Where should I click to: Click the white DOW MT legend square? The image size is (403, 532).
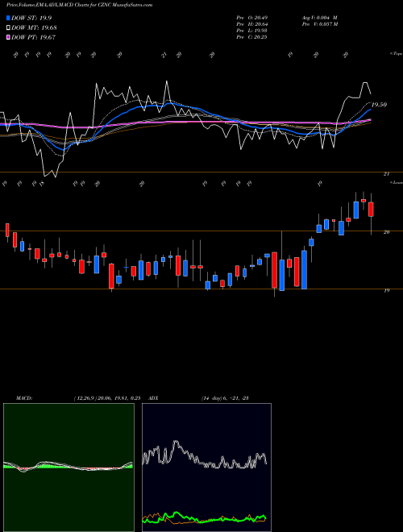pos(9,28)
